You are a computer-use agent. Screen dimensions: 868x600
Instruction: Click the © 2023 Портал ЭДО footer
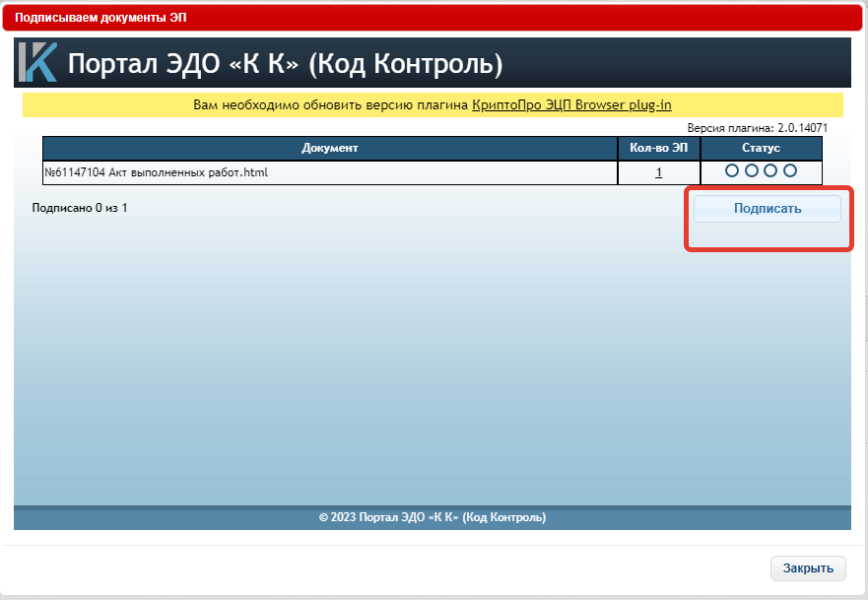tap(433, 517)
